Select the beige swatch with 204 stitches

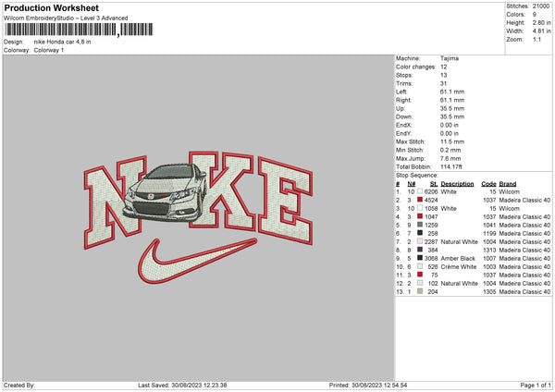(420, 291)
